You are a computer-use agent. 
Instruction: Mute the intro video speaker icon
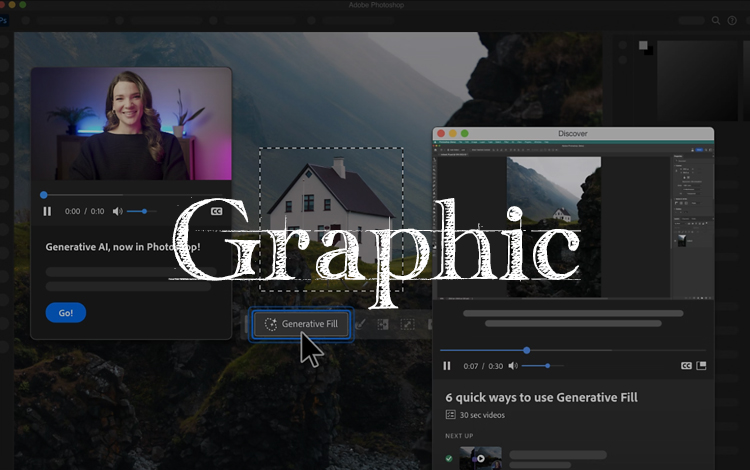point(117,211)
